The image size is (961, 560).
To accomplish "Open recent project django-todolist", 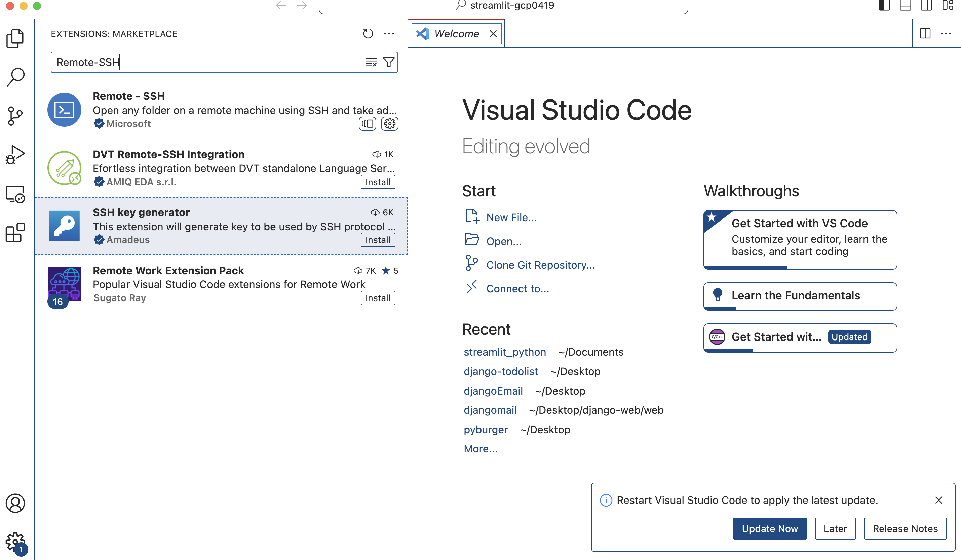I will click(x=501, y=371).
